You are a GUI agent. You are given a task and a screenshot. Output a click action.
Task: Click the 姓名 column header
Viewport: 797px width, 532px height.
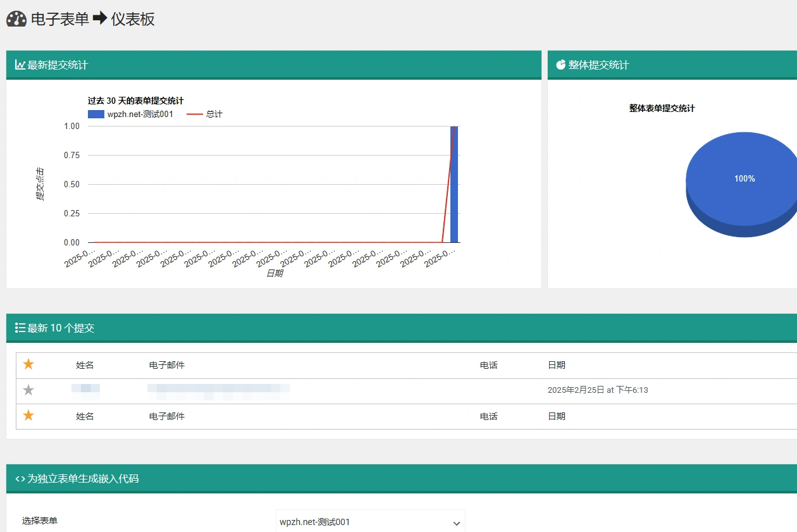point(84,365)
